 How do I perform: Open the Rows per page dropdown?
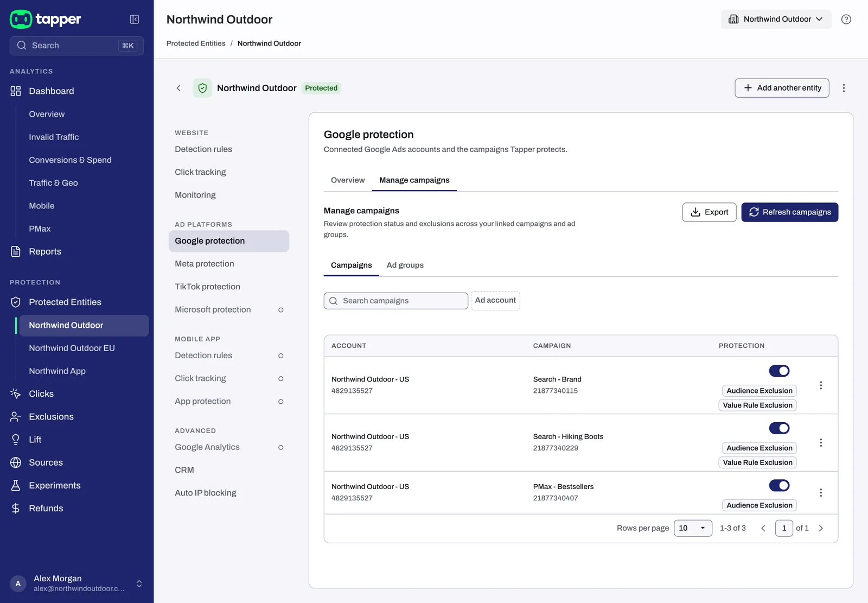pos(693,528)
